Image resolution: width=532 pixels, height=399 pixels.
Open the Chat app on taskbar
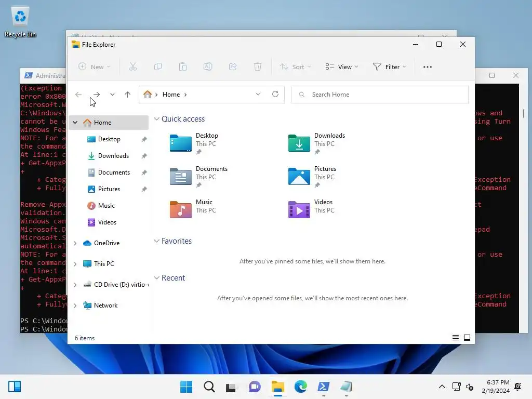tap(255, 387)
